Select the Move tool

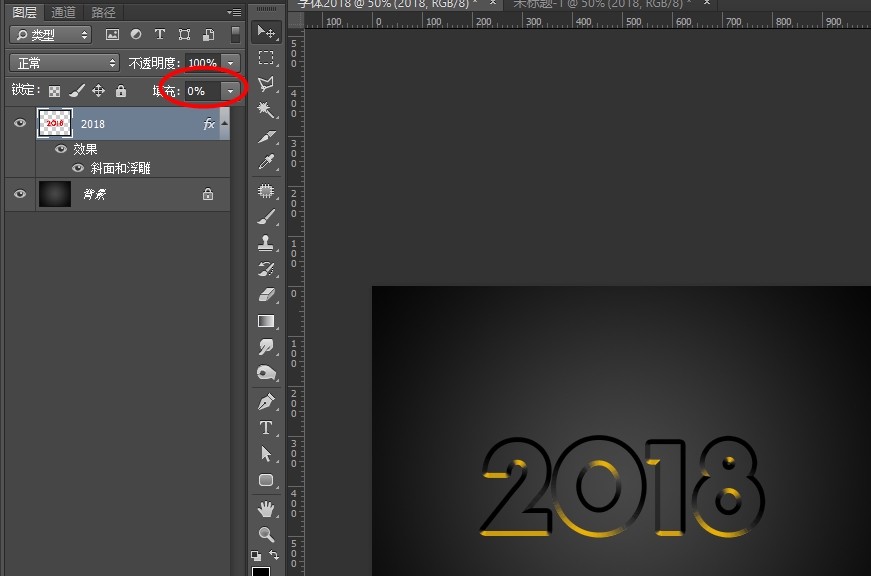tap(266, 32)
